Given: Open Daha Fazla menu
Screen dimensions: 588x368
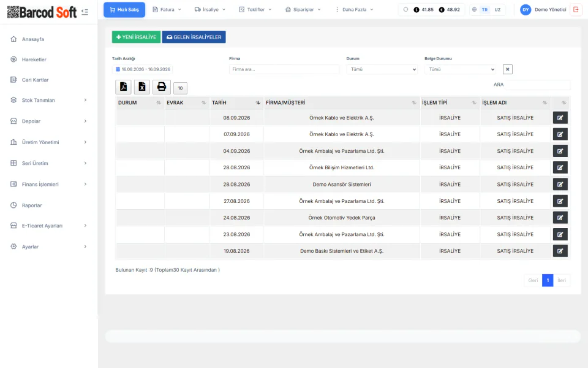Looking at the screenshot, I should (354, 10).
